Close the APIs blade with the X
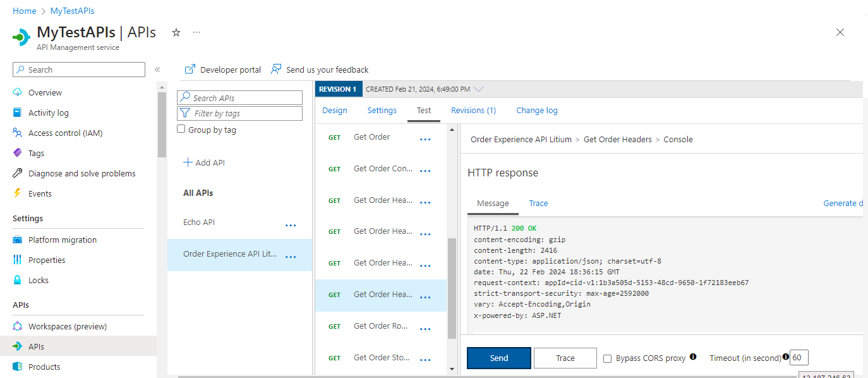Viewport: 868px width, 378px height. pos(840,32)
